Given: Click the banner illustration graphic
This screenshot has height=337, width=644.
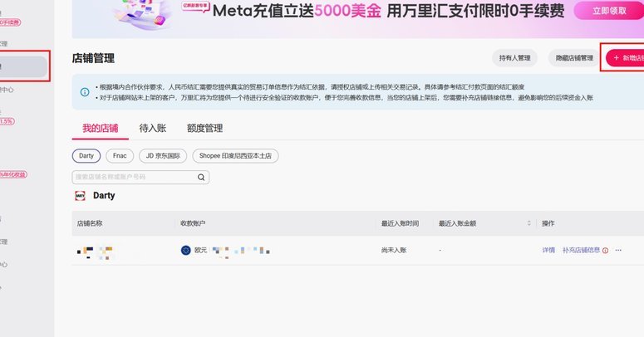Looking at the screenshot, I should 143,13.
